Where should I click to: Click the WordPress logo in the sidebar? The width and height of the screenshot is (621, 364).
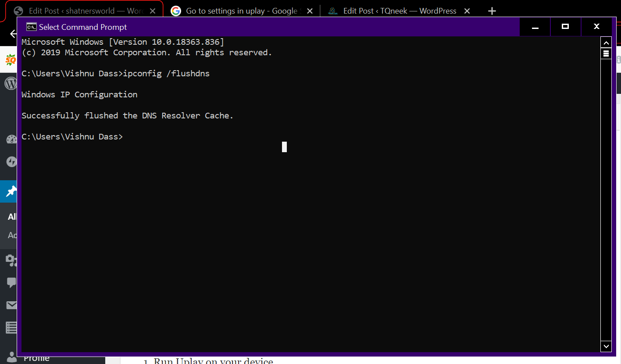pyautogui.click(x=11, y=83)
